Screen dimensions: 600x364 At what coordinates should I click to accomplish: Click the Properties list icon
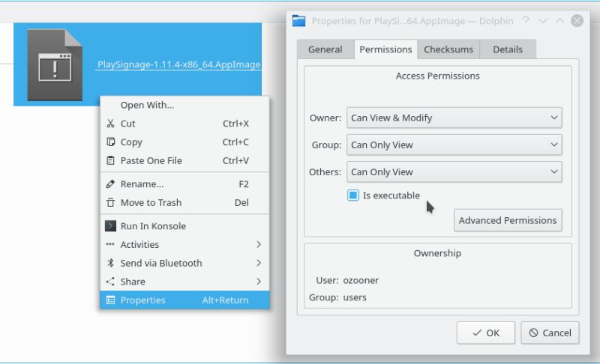coord(110,300)
